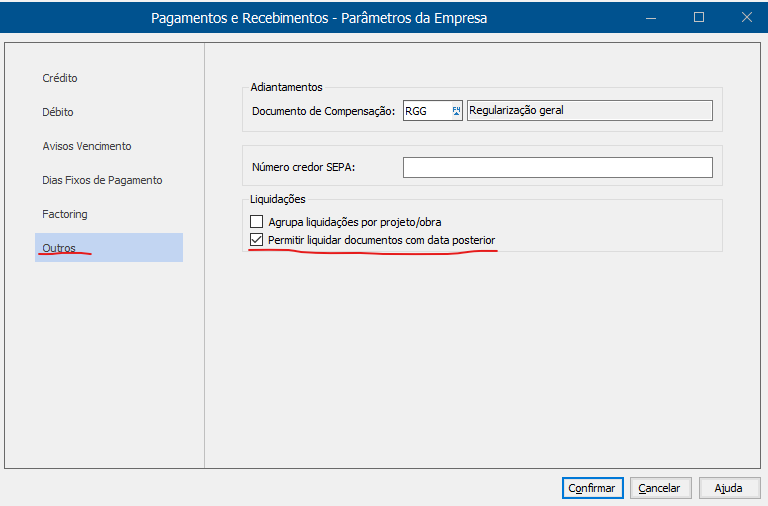Click the Regularização geral description box
Image resolution: width=768 pixels, height=506 pixels.
[589, 111]
